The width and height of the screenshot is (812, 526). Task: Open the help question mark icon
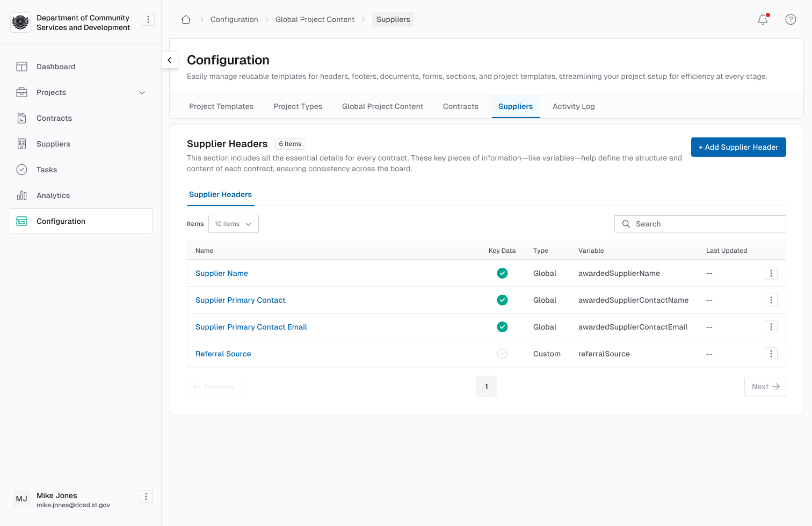pos(791,19)
